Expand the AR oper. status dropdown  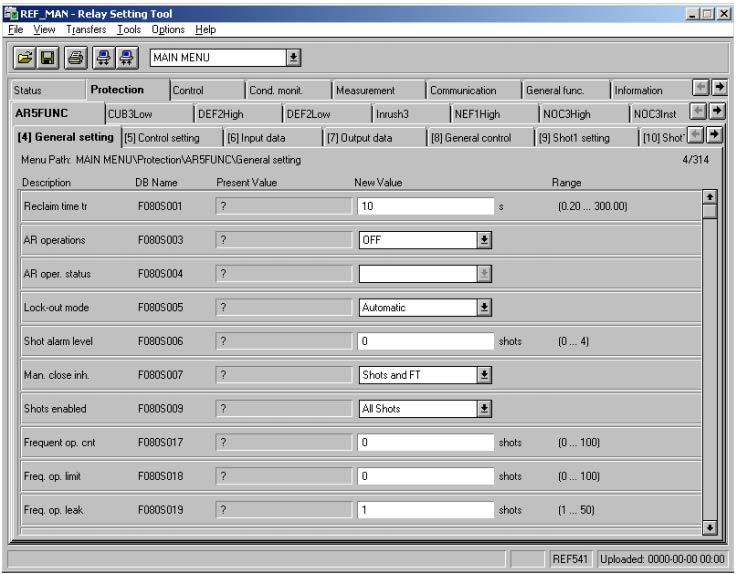click(x=484, y=274)
